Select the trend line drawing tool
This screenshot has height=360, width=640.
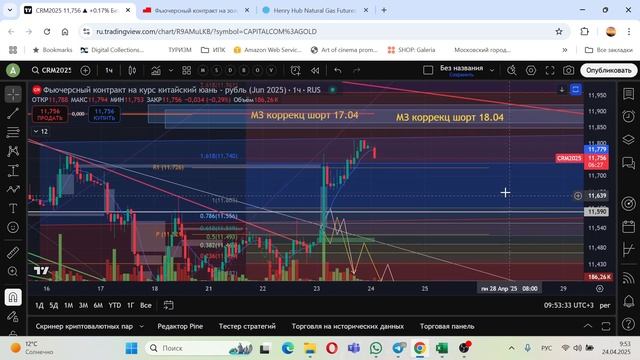click(x=13, y=113)
